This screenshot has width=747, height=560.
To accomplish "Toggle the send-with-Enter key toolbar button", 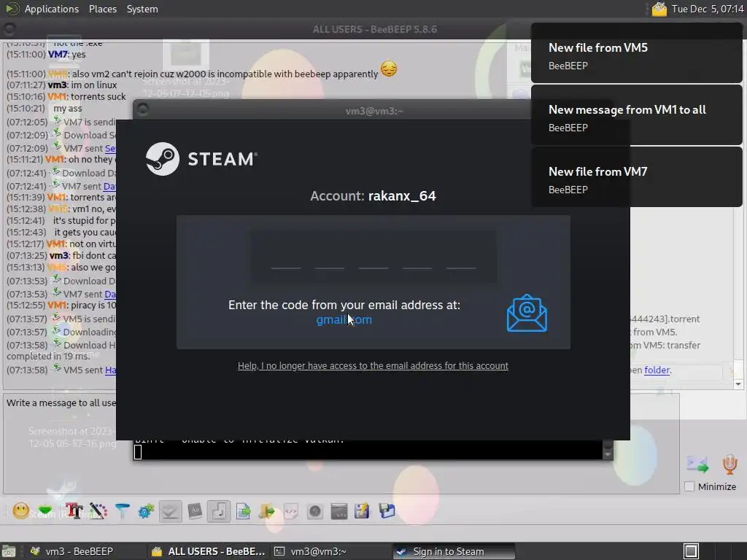I will click(x=219, y=511).
